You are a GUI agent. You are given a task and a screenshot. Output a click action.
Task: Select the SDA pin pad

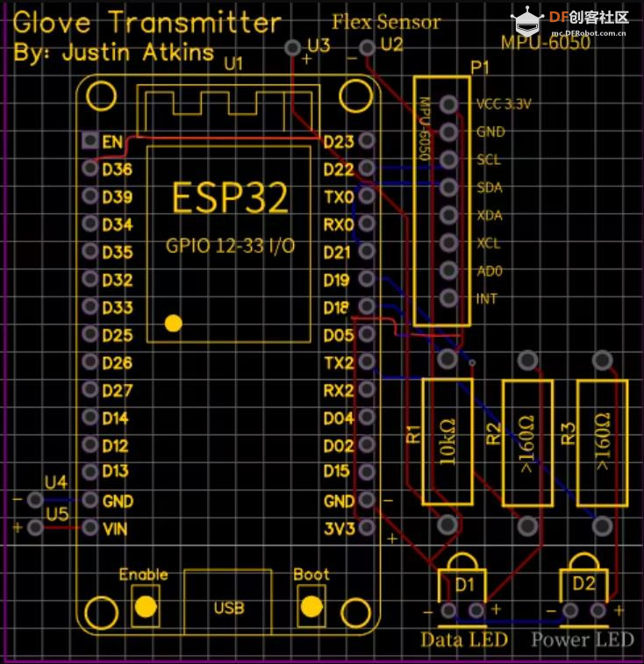pos(448,187)
